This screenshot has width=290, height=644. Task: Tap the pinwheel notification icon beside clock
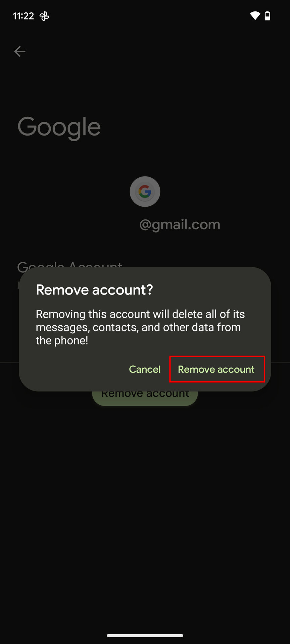[x=44, y=16]
